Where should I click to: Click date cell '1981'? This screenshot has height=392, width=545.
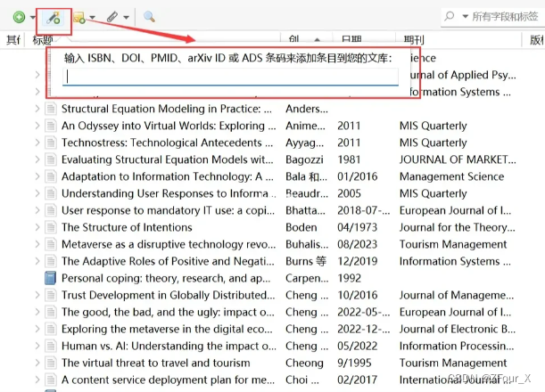click(349, 159)
